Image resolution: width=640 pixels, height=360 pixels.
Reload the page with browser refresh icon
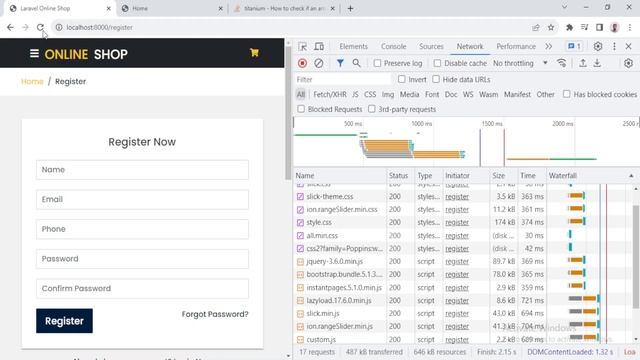click(40, 27)
